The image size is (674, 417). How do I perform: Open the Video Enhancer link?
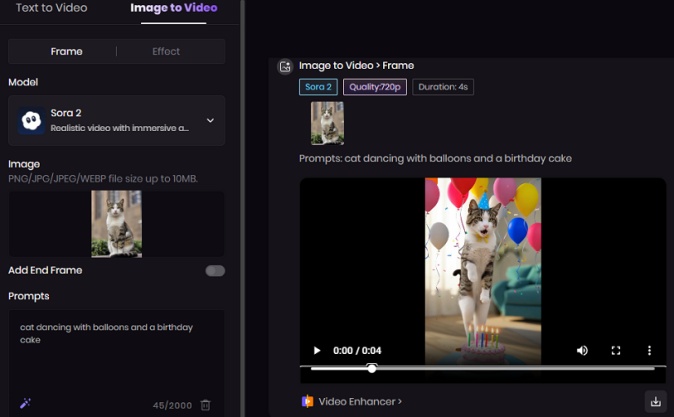point(360,402)
